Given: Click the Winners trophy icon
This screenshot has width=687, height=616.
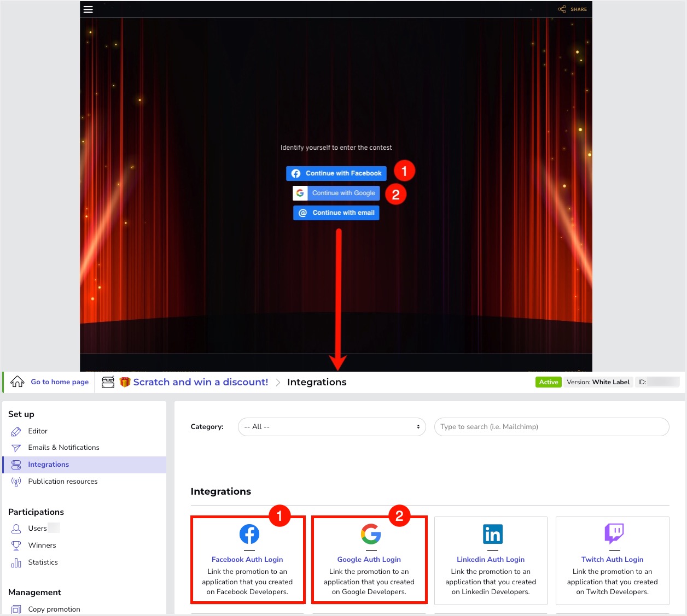Looking at the screenshot, I should 16,545.
